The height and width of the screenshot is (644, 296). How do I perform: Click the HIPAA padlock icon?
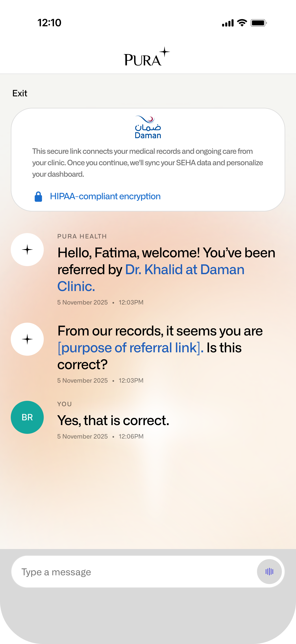39,196
